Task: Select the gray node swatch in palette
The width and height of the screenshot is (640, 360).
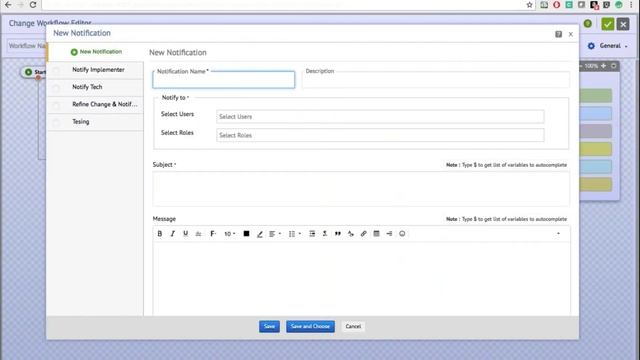Action: point(596,131)
